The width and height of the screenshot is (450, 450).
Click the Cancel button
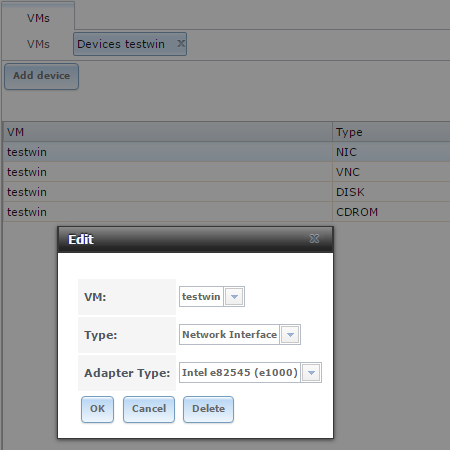click(x=149, y=409)
